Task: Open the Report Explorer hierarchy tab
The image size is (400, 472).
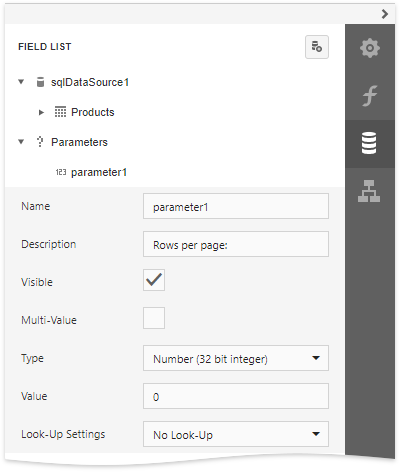Action: point(370,191)
